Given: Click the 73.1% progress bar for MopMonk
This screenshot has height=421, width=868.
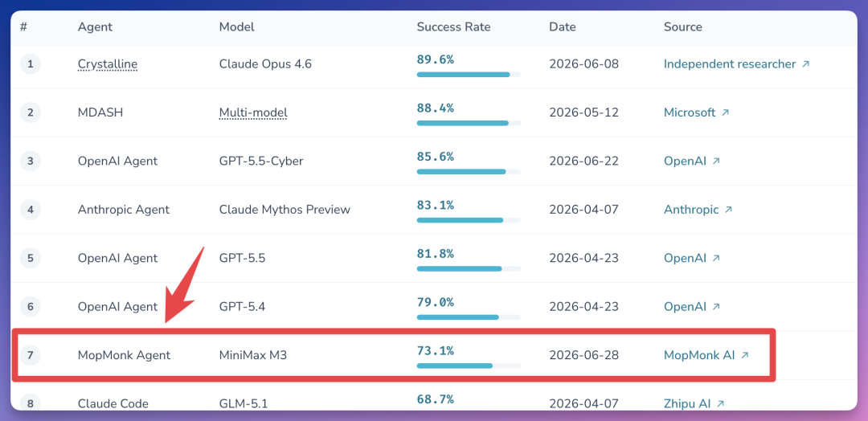Looking at the screenshot, I should pos(469,366).
